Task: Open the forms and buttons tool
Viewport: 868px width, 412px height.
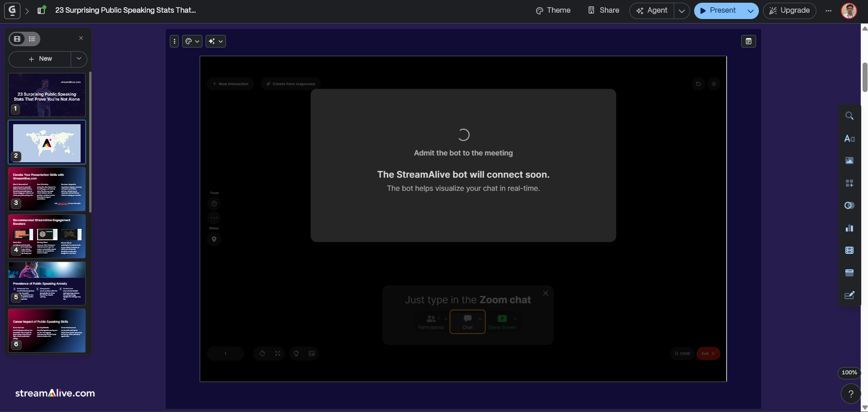Action: pyautogui.click(x=849, y=295)
